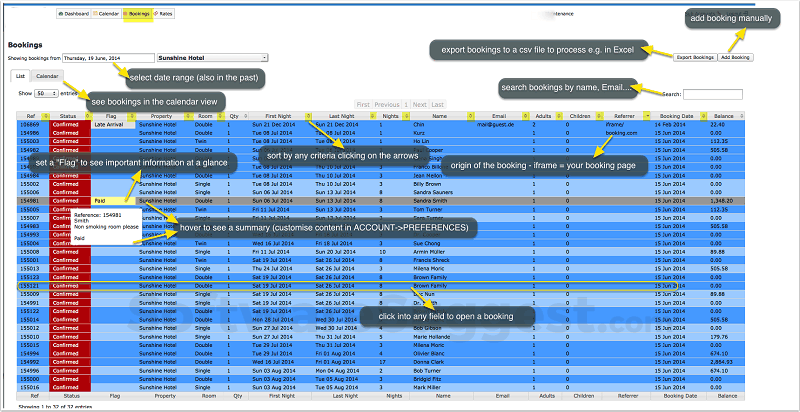The height and width of the screenshot is (412, 800).
Task: Sort by the Booking Date arrow
Action: tap(701, 116)
